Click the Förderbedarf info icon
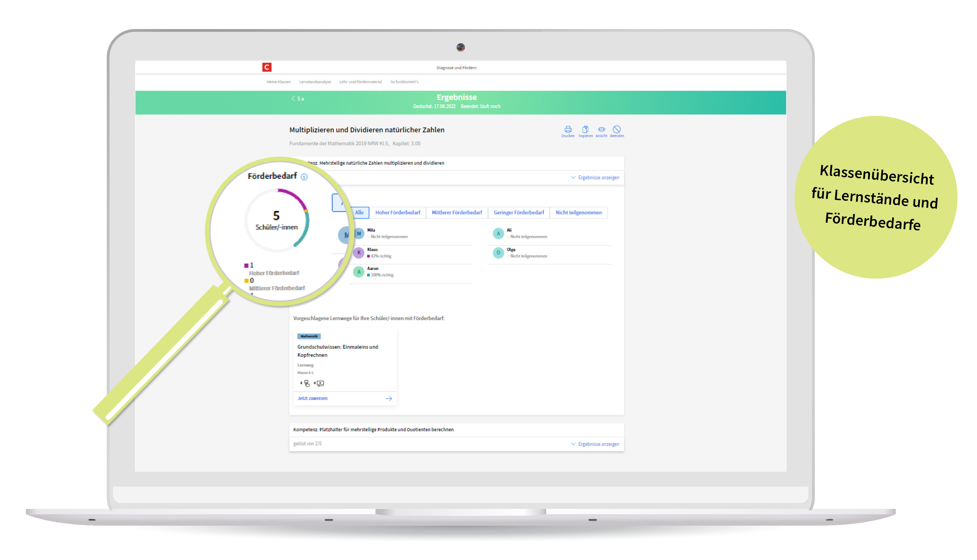Viewport: 977px width, 560px height. click(x=304, y=177)
